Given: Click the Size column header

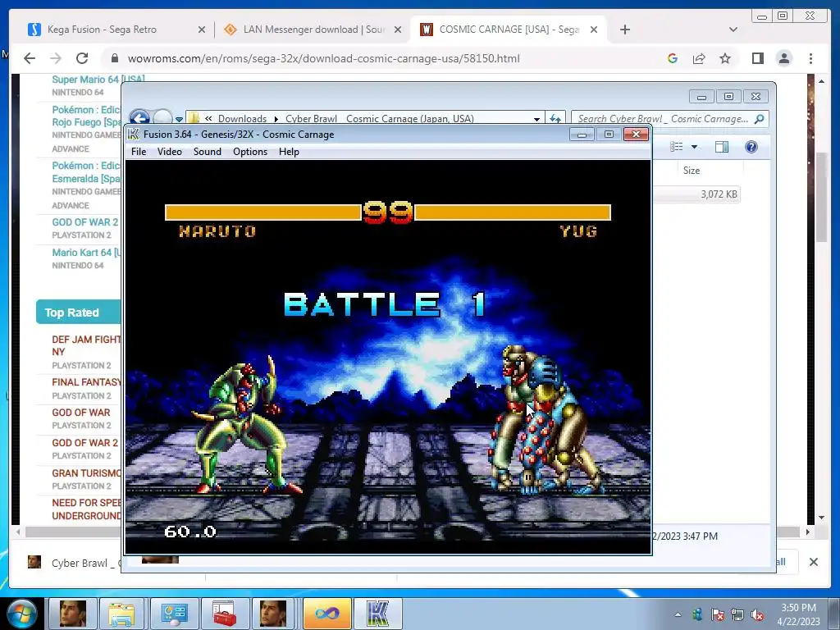Looking at the screenshot, I should tap(691, 171).
